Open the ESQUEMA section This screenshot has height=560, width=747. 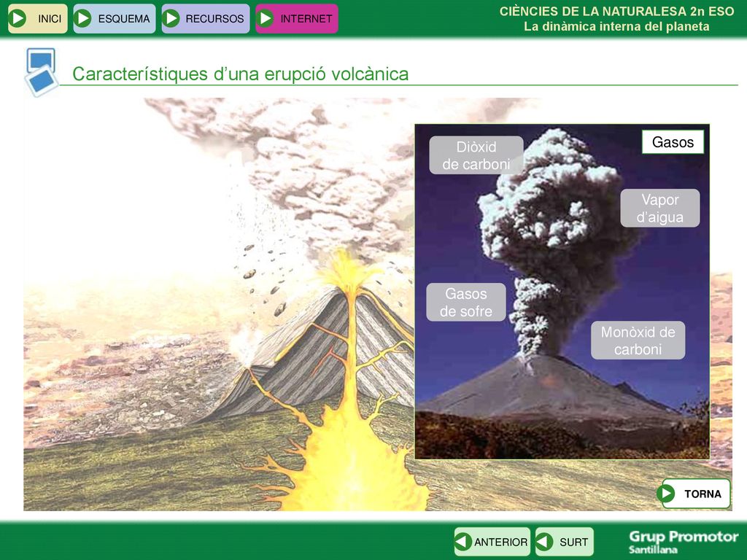pos(115,18)
